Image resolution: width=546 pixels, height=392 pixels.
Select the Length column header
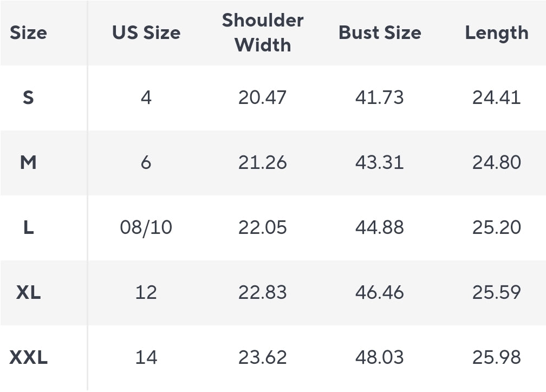click(497, 33)
